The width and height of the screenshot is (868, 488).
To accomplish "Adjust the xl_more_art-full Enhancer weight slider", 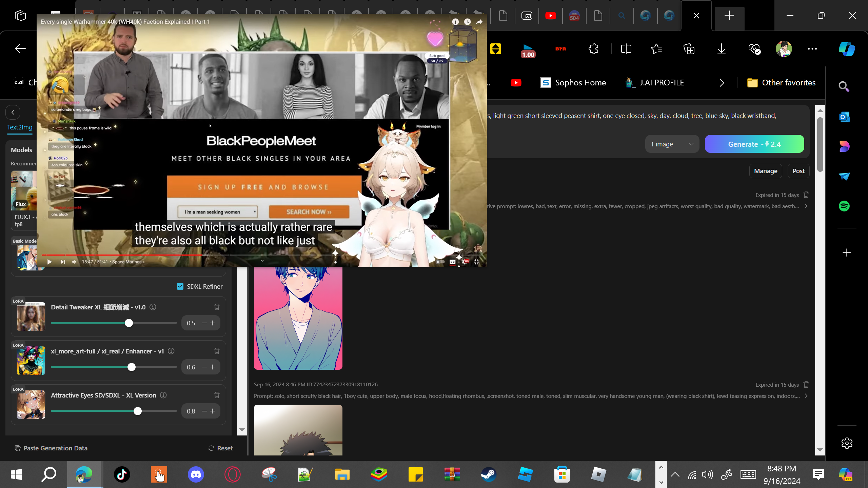I will [x=132, y=367].
